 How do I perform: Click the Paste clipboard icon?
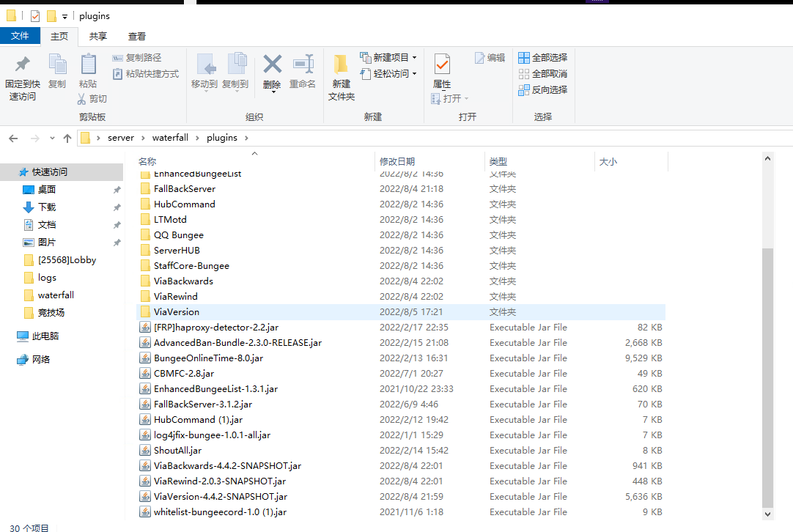[x=89, y=64]
